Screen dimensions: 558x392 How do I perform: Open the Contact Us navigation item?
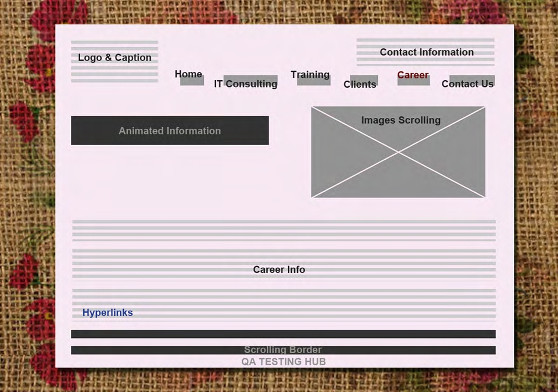467,84
